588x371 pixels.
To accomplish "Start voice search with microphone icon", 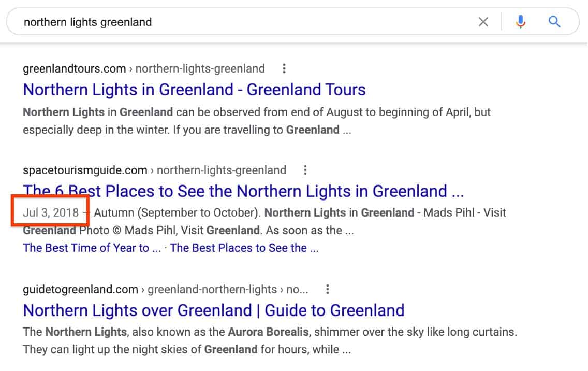I will pyautogui.click(x=520, y=22).
